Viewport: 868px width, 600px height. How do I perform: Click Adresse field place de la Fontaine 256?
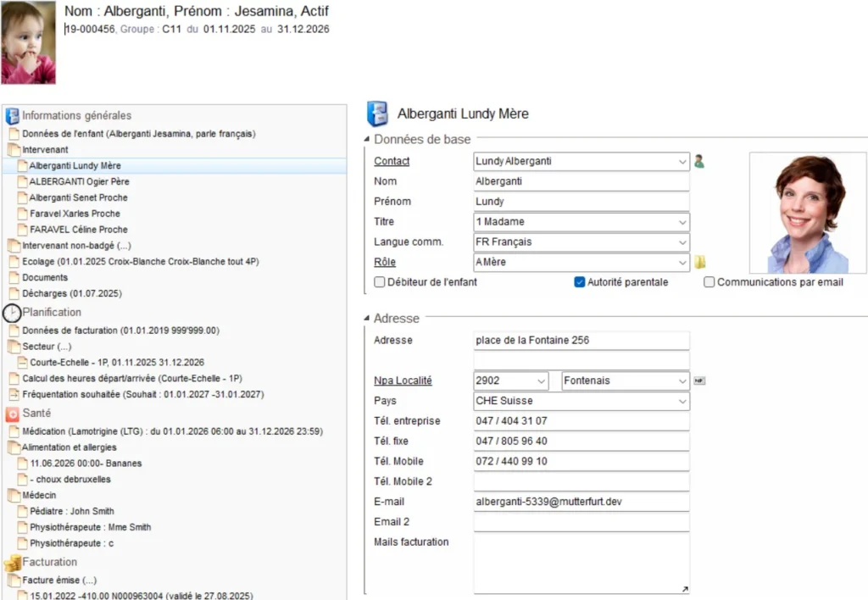point(581,341)
